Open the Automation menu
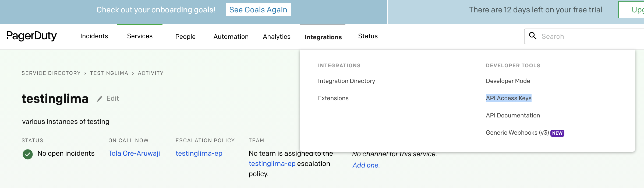Screen dimensions: 644x188 coord(231,37)
